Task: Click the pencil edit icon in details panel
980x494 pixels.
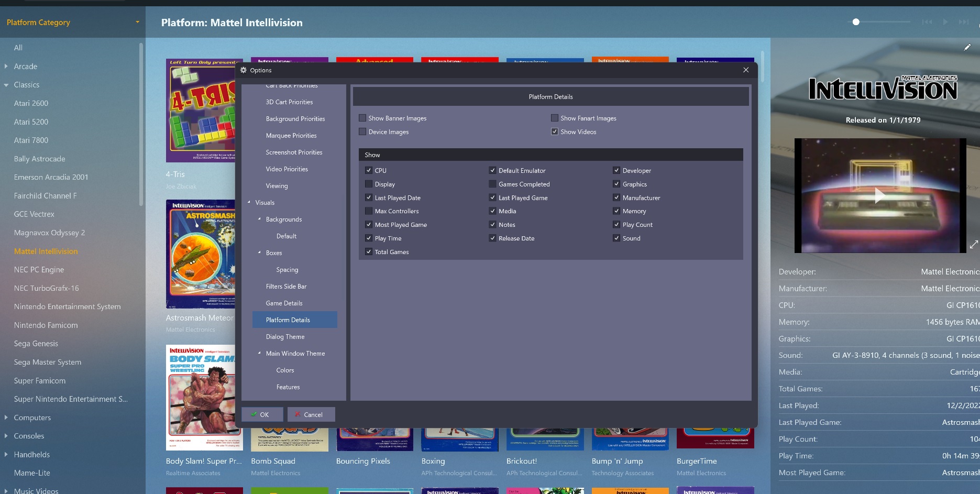Action: [967, 47]
